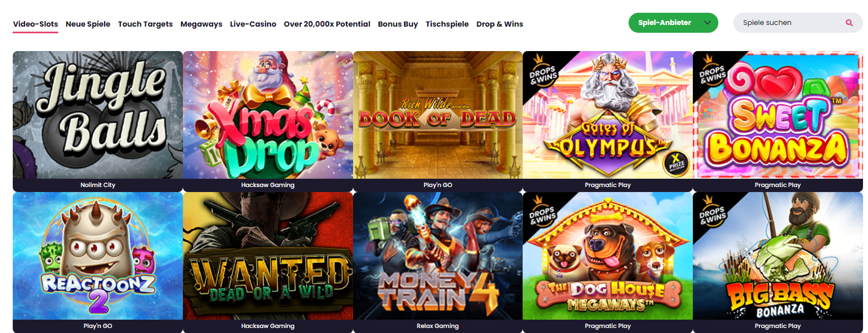Open the Megaways category tab

(201, 24)
